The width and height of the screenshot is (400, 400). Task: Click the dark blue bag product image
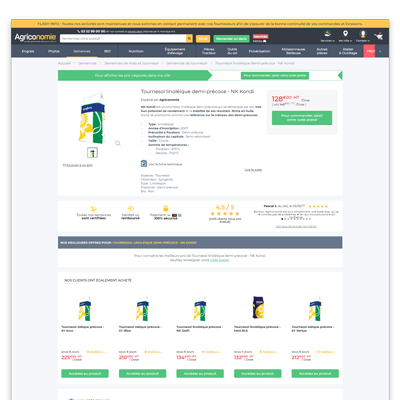(x=258, y=307)
